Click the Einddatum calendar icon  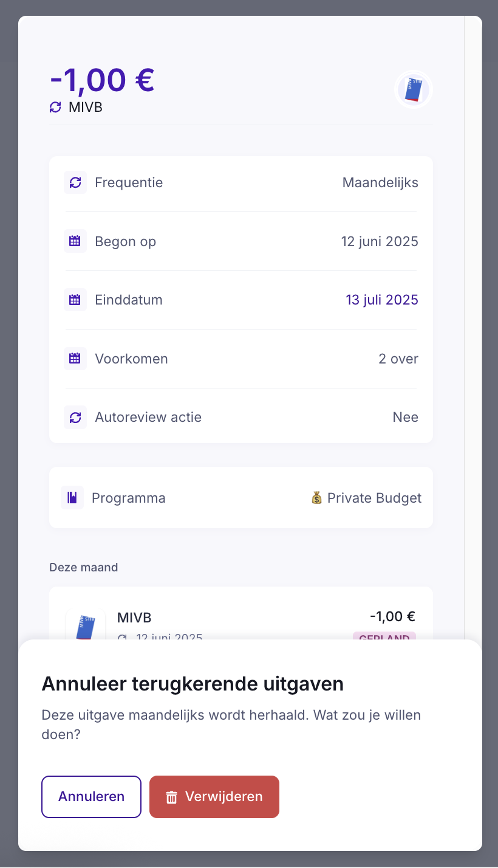75,300
